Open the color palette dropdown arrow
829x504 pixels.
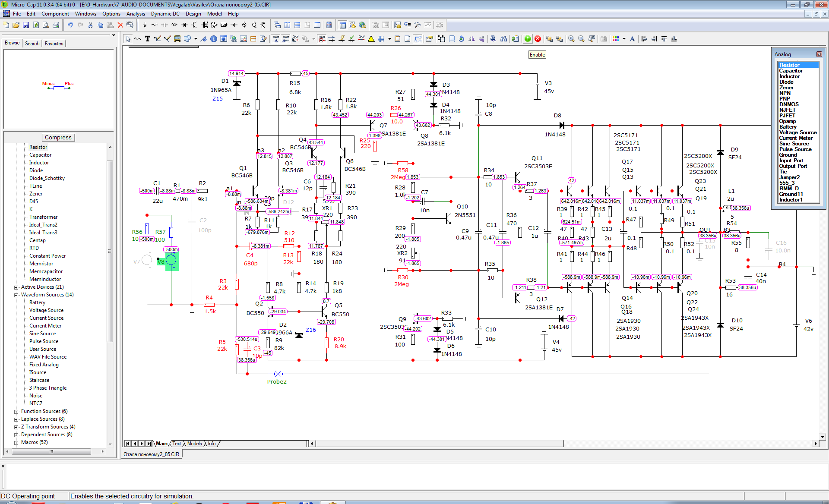pyautogui.click(x=624, y=39)
